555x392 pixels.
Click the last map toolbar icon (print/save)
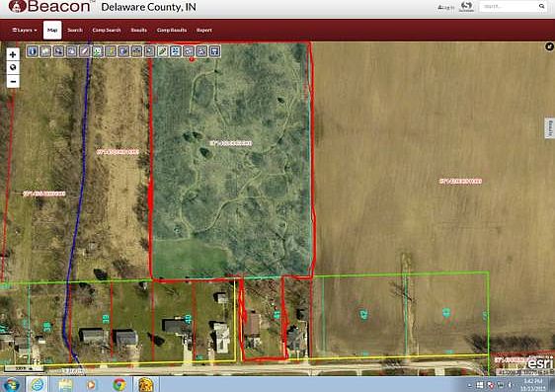pos(214,51)
